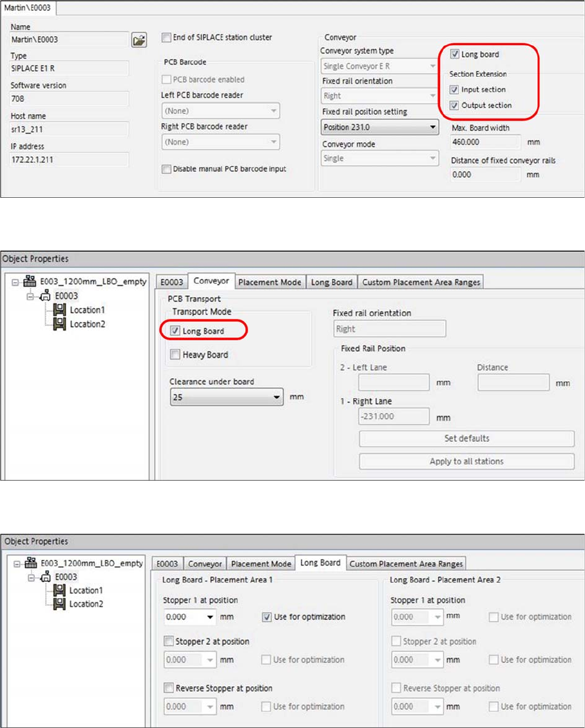Open Conveyor system type dropdown
Image resolution: width=585 pixels, height=728 pixels.
point(379,66)
